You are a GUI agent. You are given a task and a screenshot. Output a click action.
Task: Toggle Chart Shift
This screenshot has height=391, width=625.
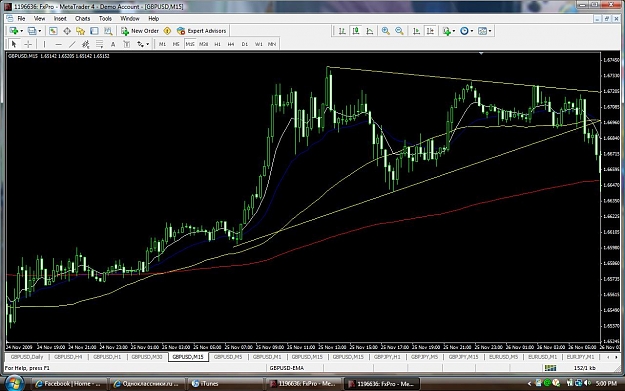tap(430, 31)
